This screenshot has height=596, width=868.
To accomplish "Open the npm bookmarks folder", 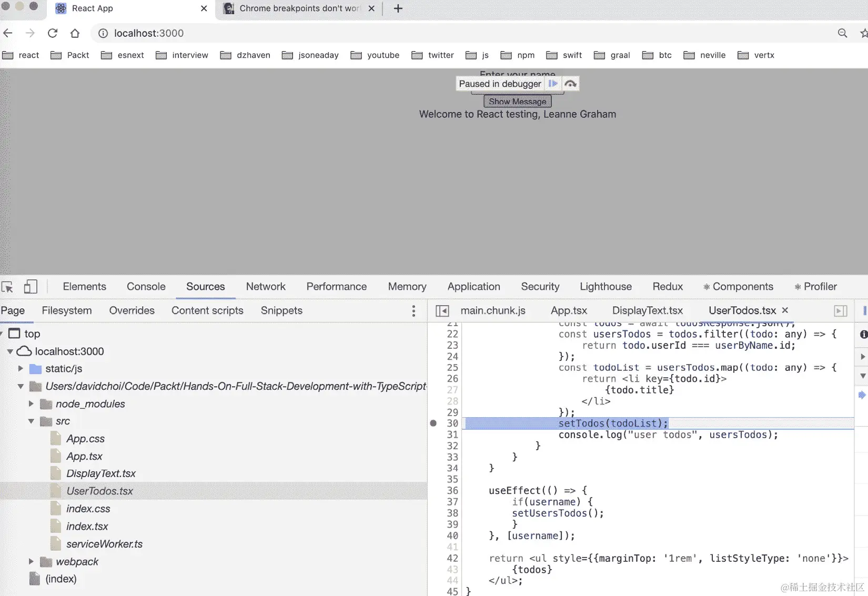I will pos(517,55).
